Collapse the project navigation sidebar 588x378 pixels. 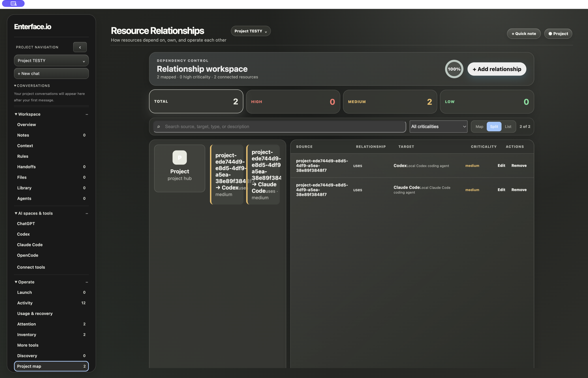80,47
